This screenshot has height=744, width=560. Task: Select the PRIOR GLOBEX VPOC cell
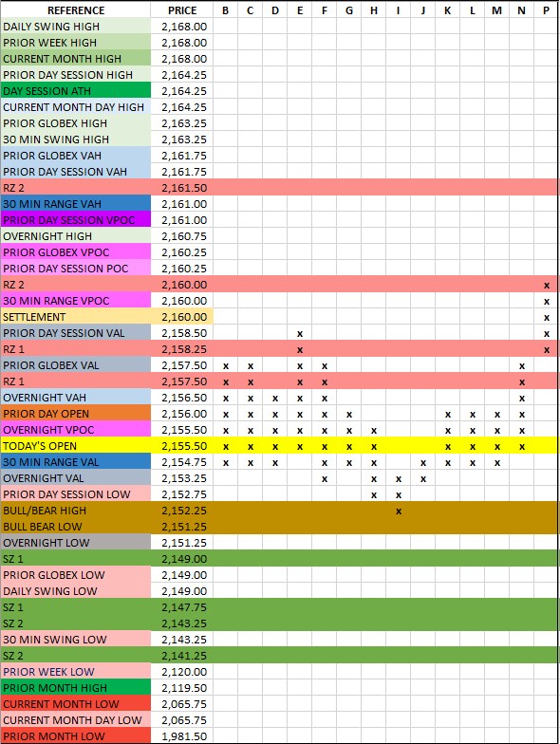click(x=76, y=252)
